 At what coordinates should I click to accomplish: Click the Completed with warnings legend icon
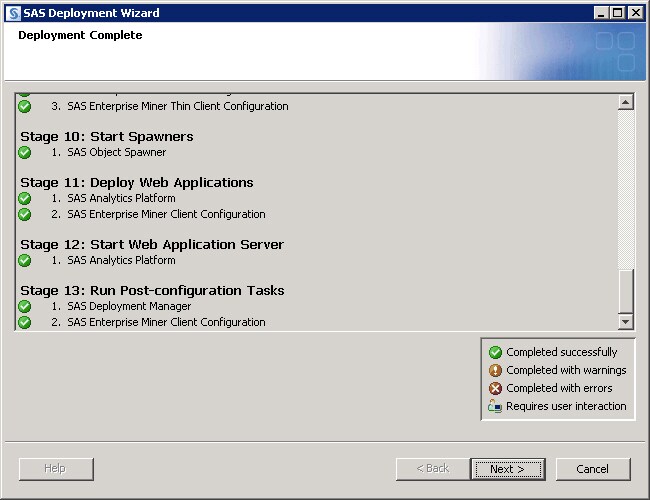coord(495,370)
